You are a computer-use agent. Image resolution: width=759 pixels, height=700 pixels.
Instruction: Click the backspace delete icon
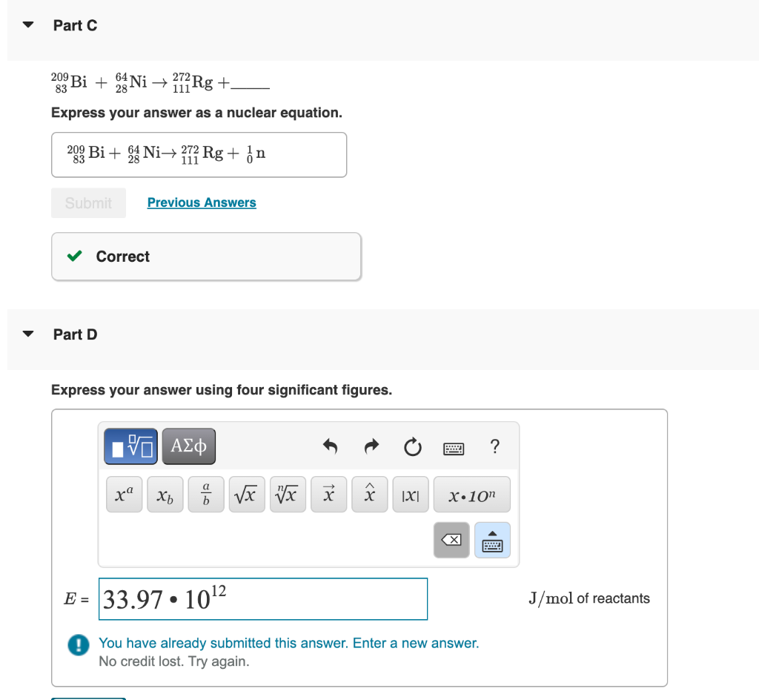pos(451,540)
